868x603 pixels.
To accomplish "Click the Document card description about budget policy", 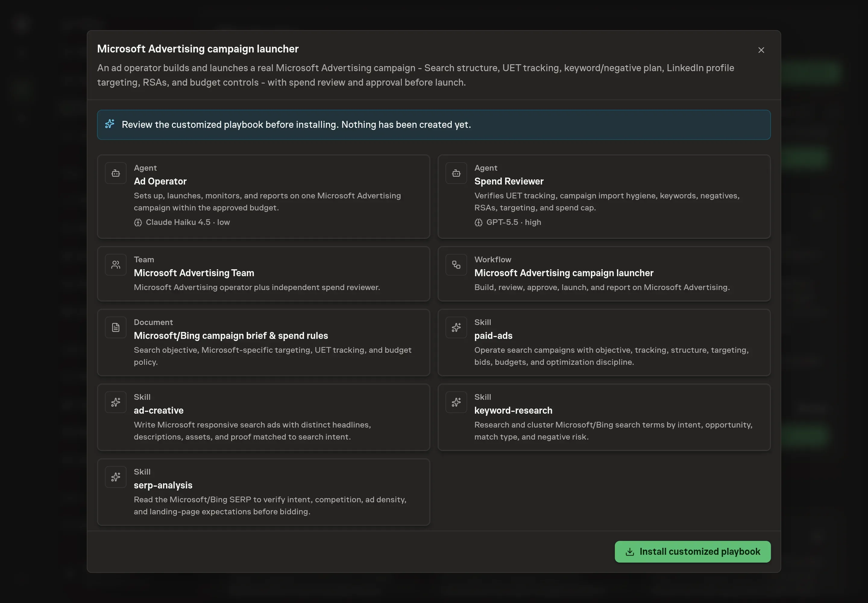I will click(x=272, y=356).
